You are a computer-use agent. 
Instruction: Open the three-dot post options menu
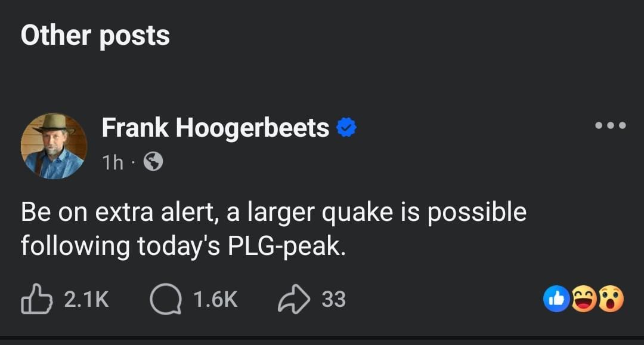[x=611, y=125]
